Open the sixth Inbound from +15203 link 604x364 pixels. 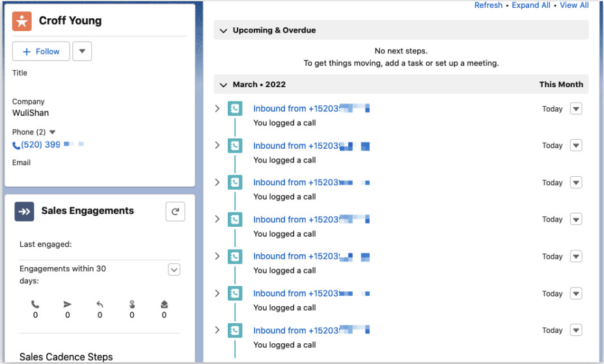point(311,293)
